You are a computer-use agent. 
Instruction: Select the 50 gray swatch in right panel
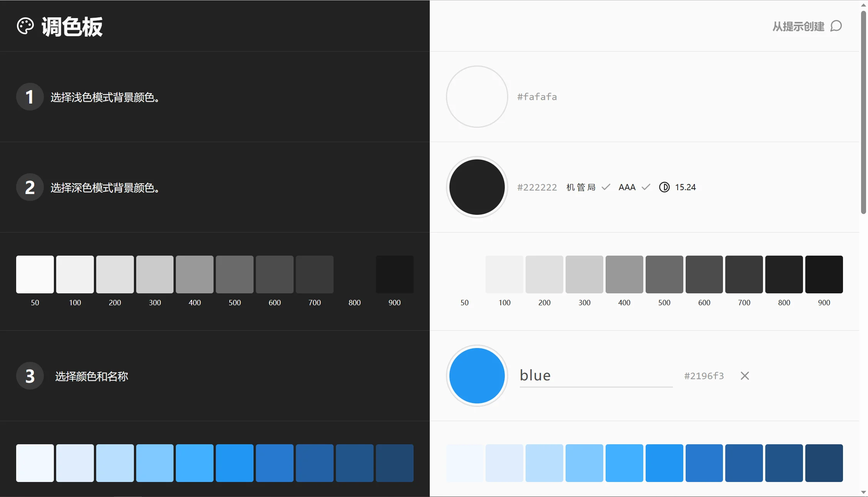click(464, 274)
